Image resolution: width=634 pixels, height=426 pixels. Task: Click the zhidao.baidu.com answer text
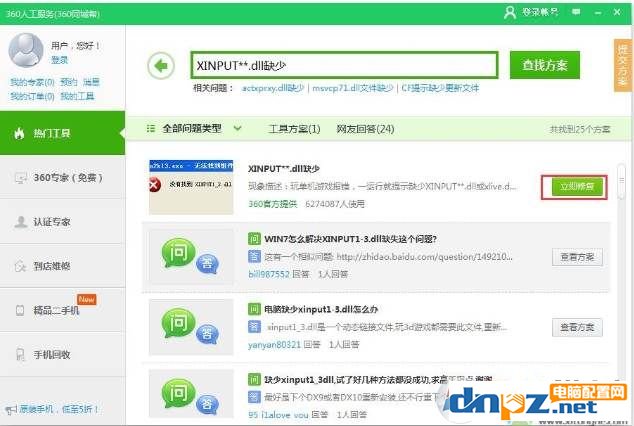388,257
